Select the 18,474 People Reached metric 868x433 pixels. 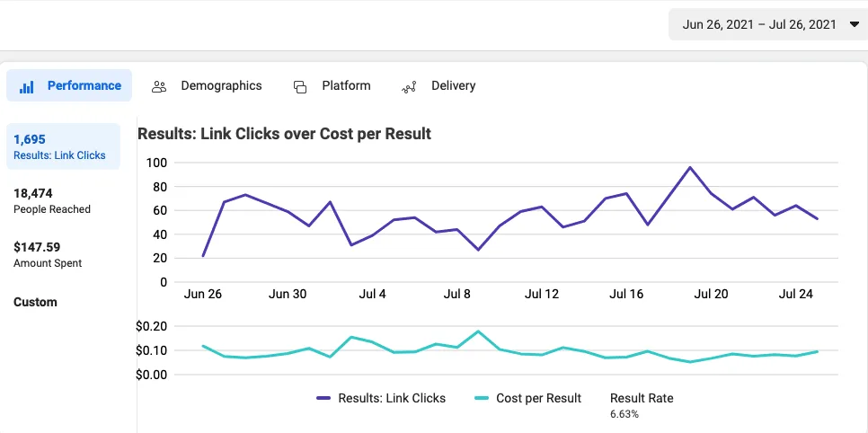52,200
